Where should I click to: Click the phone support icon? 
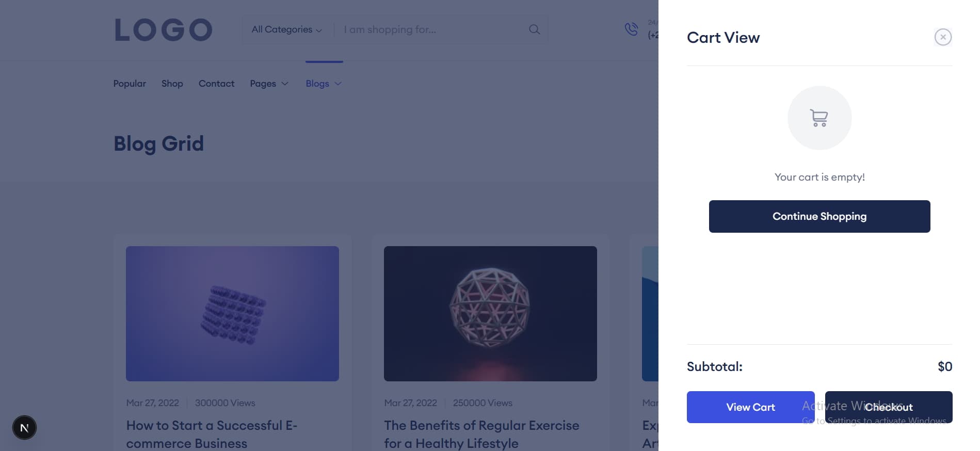pos(631,29)
